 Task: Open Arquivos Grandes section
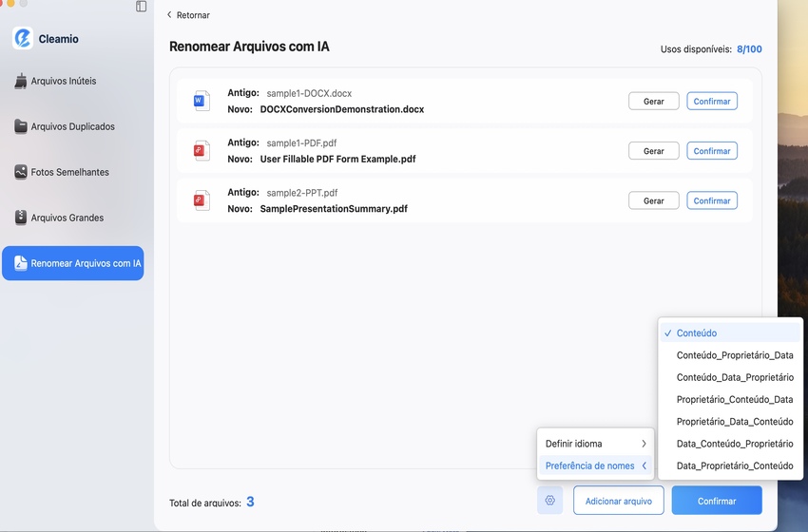pyautogui.click(x=67, y=218)
